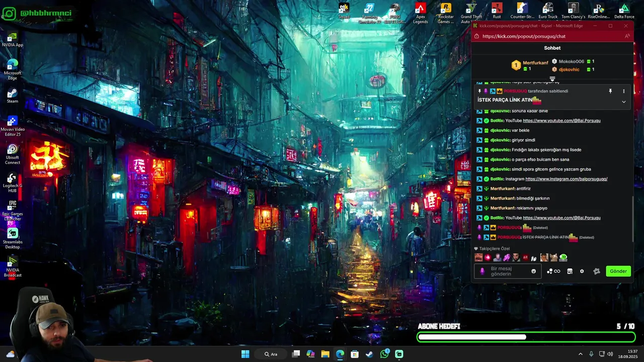This screenshot has height=362, width=644.
Task: Launch the Grand Theft Auto V shortcut
Action: [x=471, y=14]
